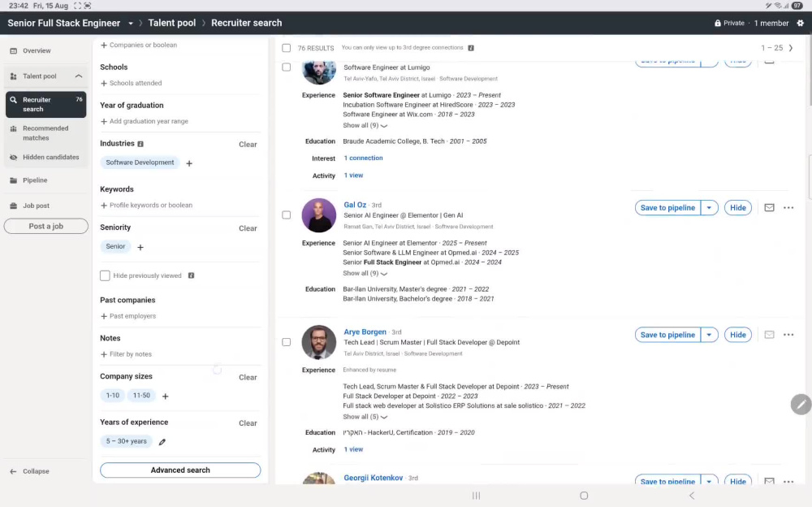Add another industry with plus icon

[x=189, y=163]
